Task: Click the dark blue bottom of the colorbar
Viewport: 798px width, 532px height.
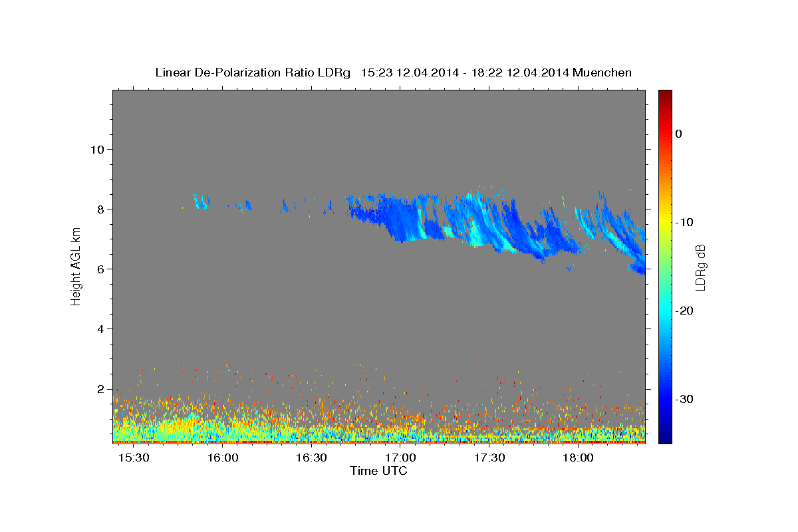Action: point(665,436)
